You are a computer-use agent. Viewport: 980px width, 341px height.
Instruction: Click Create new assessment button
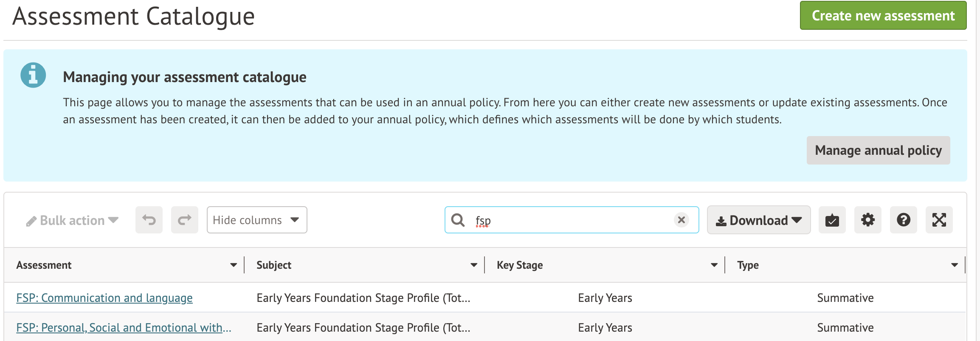click(883, 16)
